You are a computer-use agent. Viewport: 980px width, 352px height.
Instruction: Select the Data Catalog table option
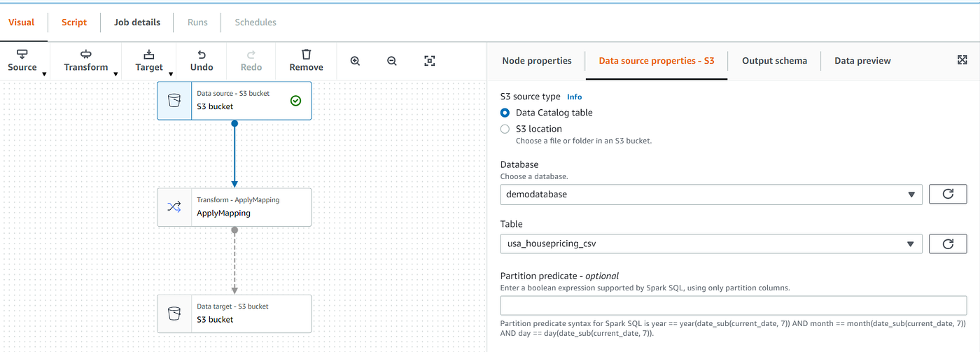(x=505, y=113)
